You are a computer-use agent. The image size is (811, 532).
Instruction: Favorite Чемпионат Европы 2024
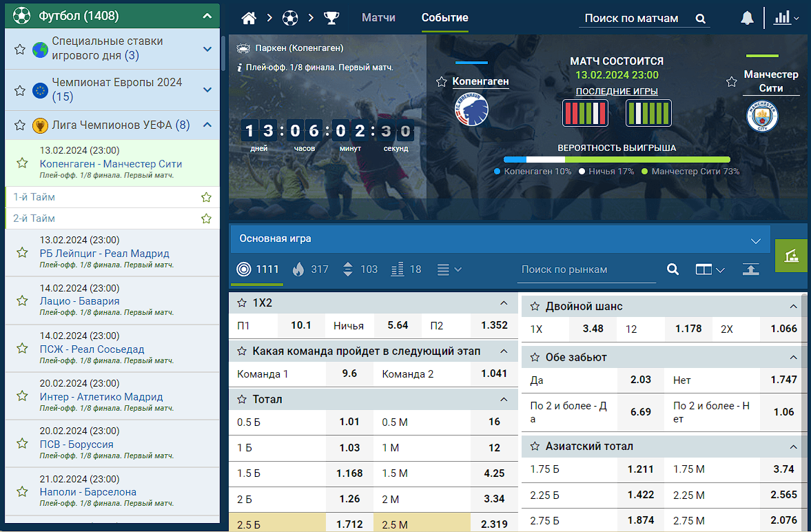20,90
